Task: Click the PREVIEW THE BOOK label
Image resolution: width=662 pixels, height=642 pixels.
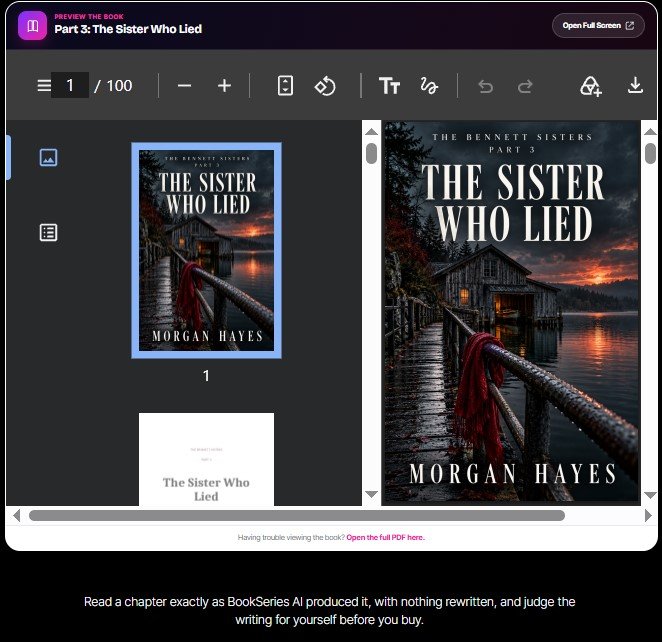Action: (89, 16)
